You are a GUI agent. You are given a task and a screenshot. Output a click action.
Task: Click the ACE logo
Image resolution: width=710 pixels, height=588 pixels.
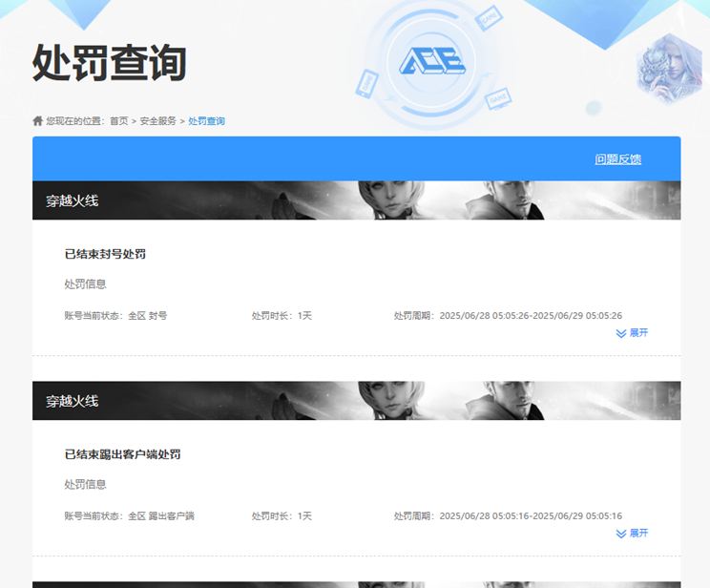[x=432, y=61]
